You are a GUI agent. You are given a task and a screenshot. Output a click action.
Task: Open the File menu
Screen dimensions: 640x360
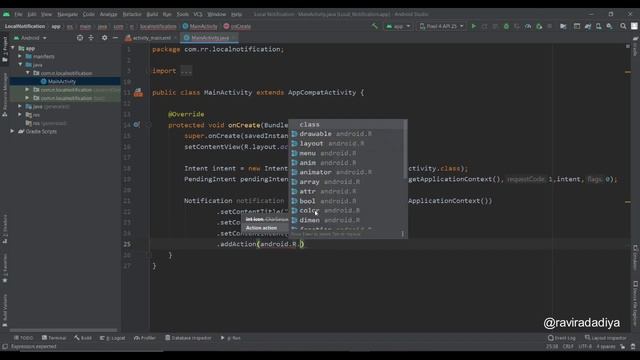tap(18, 14)
